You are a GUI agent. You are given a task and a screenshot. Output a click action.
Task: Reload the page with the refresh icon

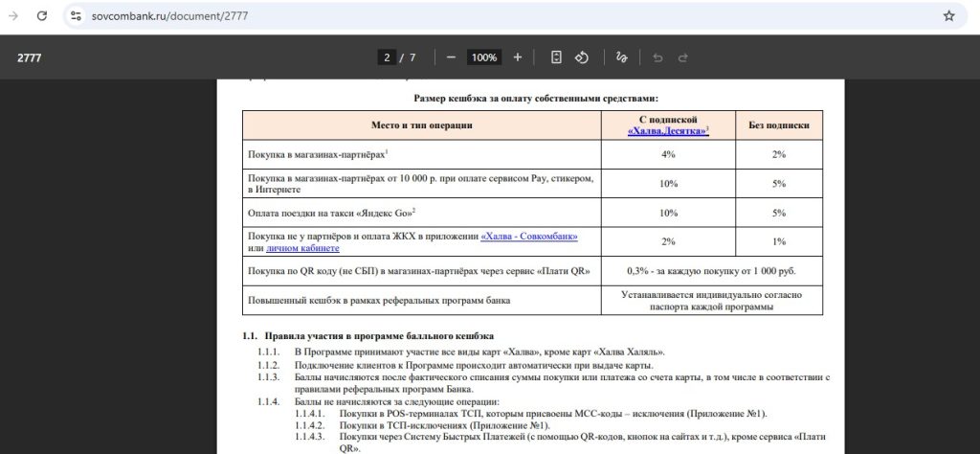(42, 16)
